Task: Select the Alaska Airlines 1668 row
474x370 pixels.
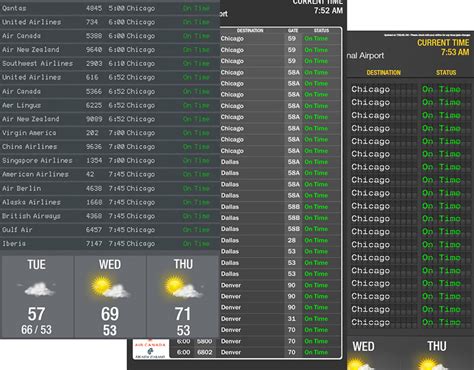Action: click(110, 202)
